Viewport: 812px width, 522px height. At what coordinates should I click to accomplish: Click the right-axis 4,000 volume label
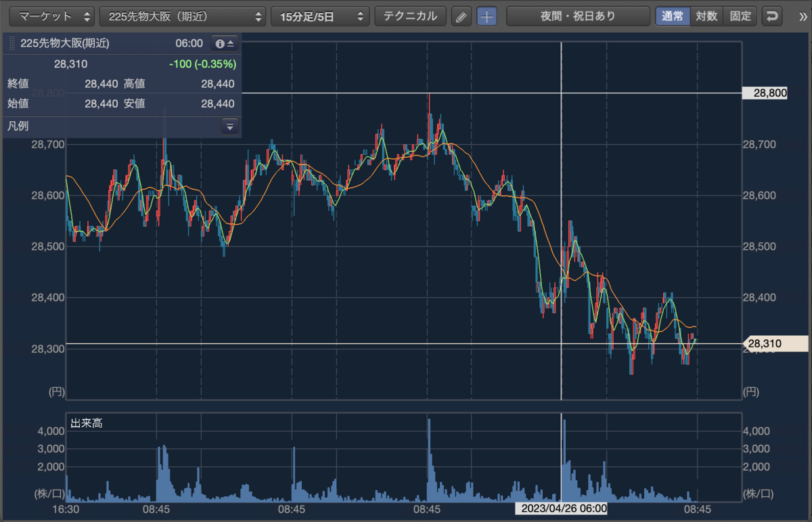pos(757,431)
